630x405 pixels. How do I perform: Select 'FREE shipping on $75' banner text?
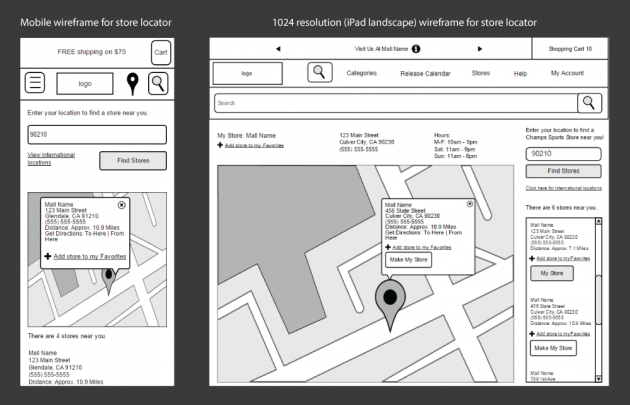coord(92,51)
